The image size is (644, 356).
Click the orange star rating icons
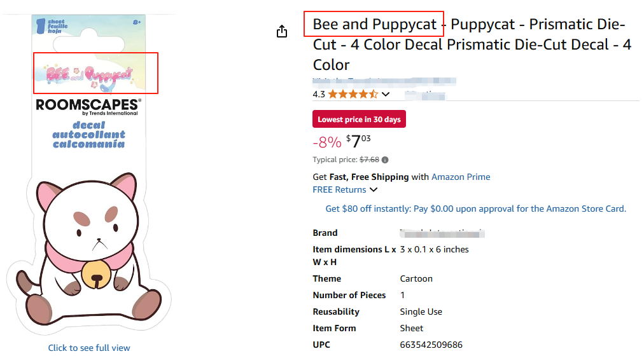[353, 94]
